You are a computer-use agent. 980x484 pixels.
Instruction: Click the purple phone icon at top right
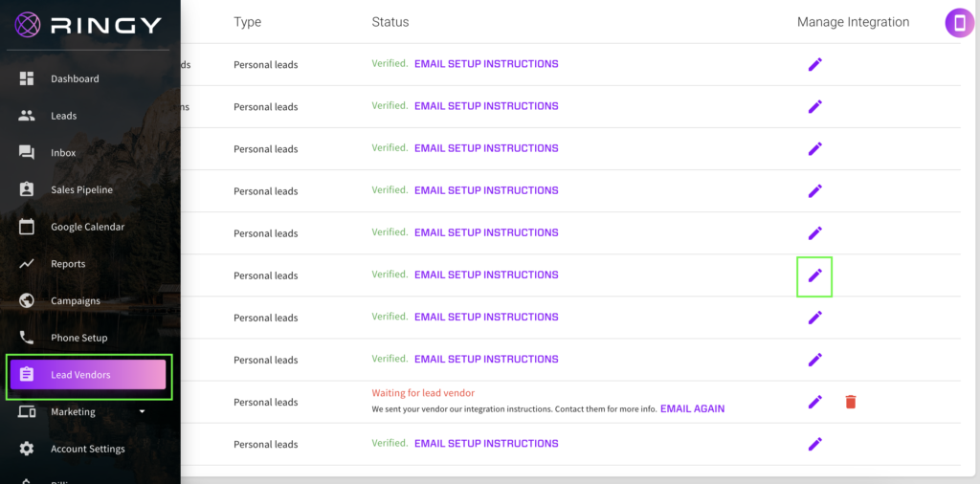pos(959,23)
